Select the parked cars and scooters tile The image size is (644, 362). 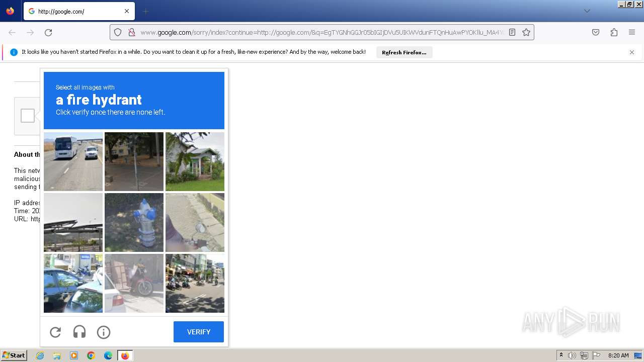73,283
